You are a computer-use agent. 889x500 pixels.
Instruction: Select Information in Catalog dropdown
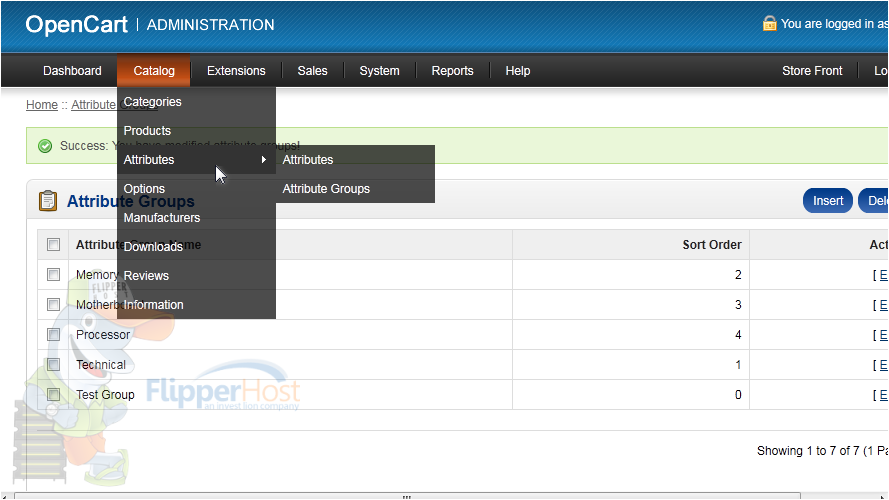[196, 304]
